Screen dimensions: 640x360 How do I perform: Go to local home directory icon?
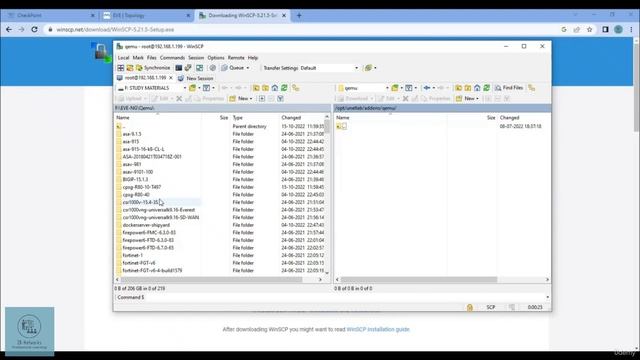coord(275,88)
